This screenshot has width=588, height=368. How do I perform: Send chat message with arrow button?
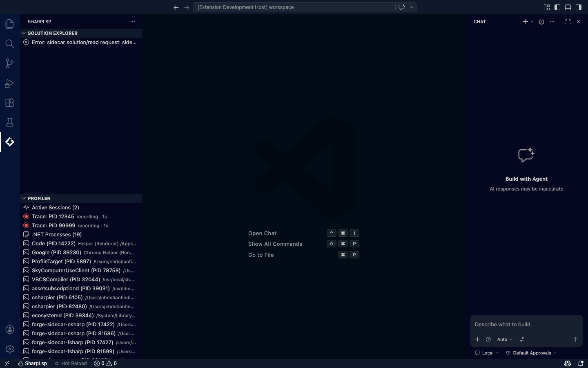[575, 339]
